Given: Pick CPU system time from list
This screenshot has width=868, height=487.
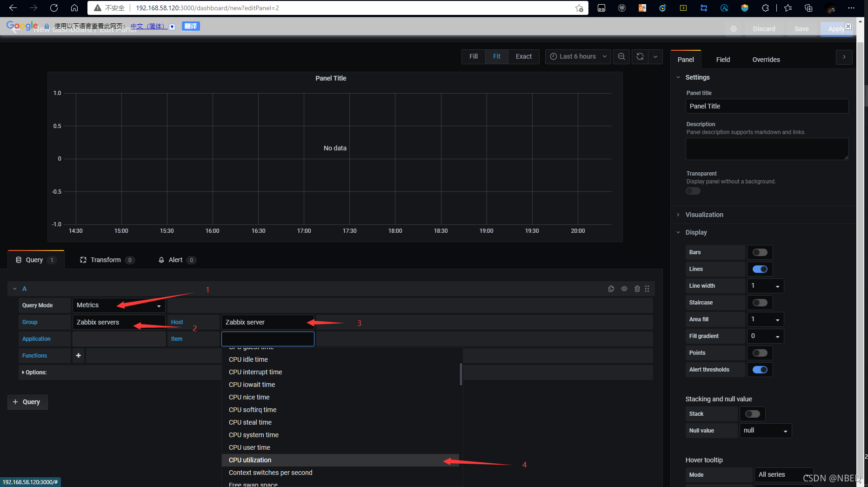Looking at the screenshot, I should coord(341,435).
